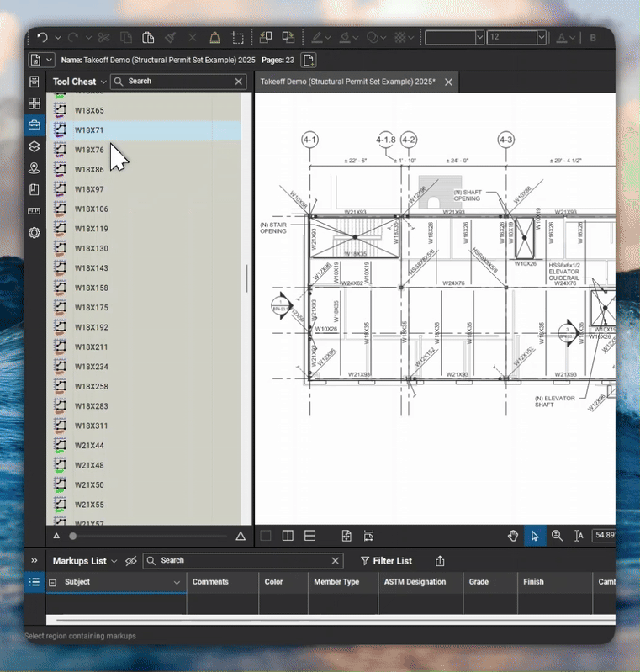
Task: Toggle hide markups eye icon
Action: coord(130,561)
